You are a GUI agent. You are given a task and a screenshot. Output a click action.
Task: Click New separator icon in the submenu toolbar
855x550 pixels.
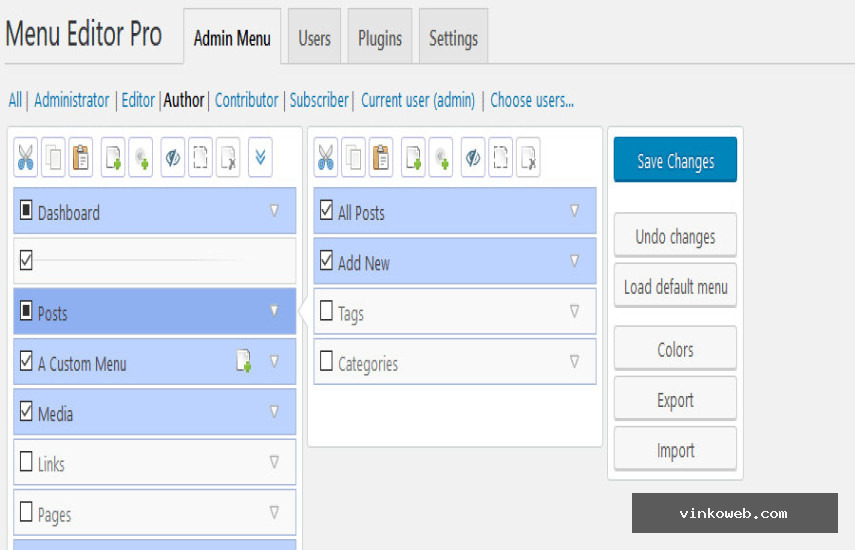coord(441,158)
